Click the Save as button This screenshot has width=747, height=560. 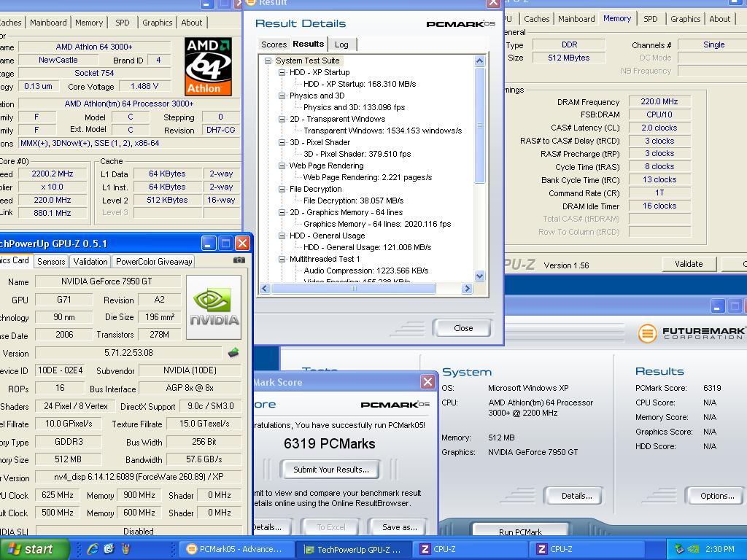399,527
